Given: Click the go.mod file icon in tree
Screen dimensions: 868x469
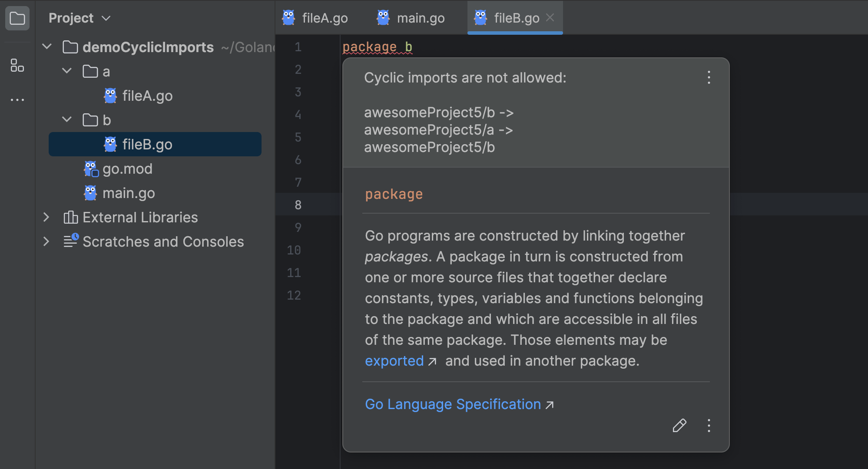Looking at the screenshot, I should [x=91, y=169].
